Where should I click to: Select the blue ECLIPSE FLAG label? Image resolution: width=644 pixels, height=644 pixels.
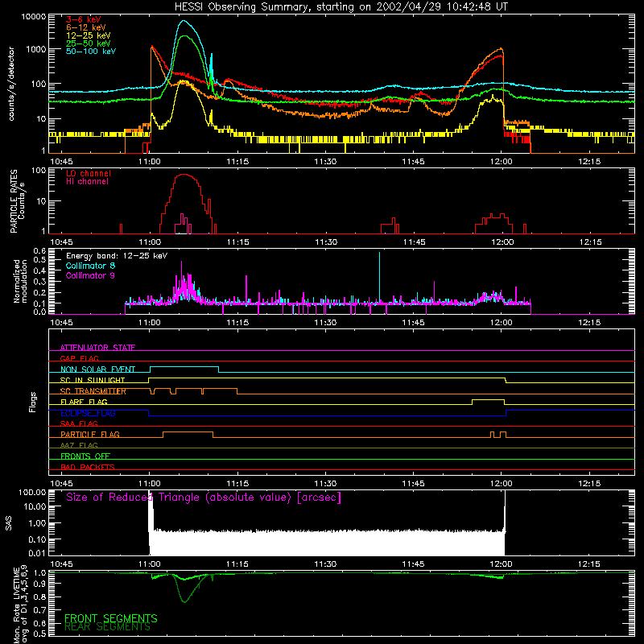(x=88, y=413)
